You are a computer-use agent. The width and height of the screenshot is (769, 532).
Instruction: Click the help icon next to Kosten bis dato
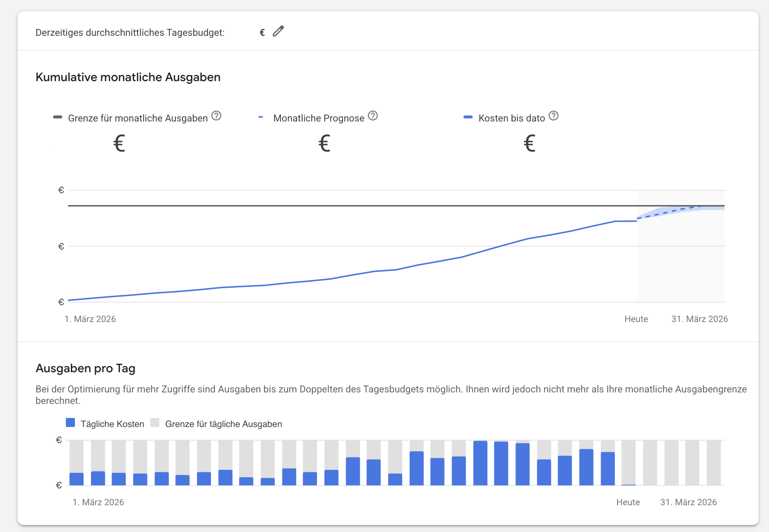[x=554, y=116]
